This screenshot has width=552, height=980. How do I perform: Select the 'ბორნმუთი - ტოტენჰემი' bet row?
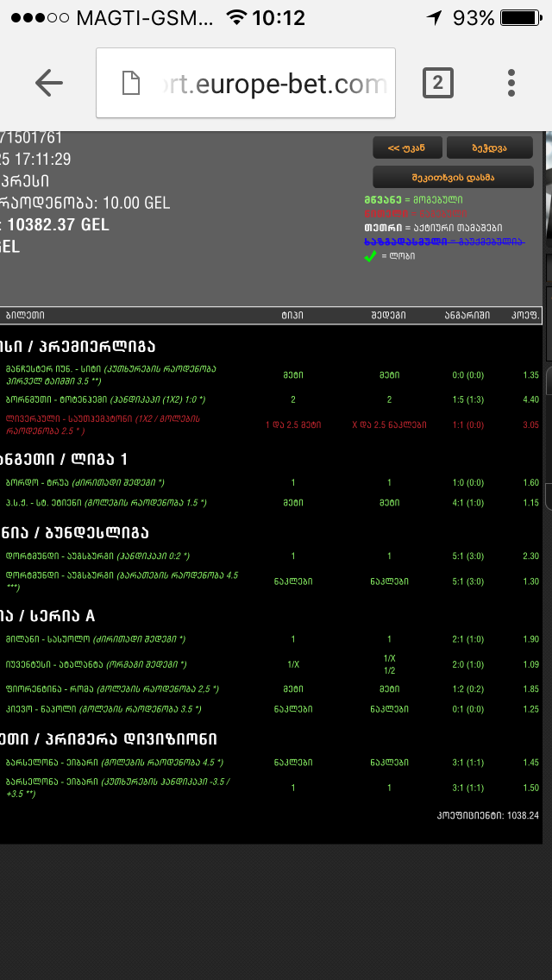(x=272, y=399)
